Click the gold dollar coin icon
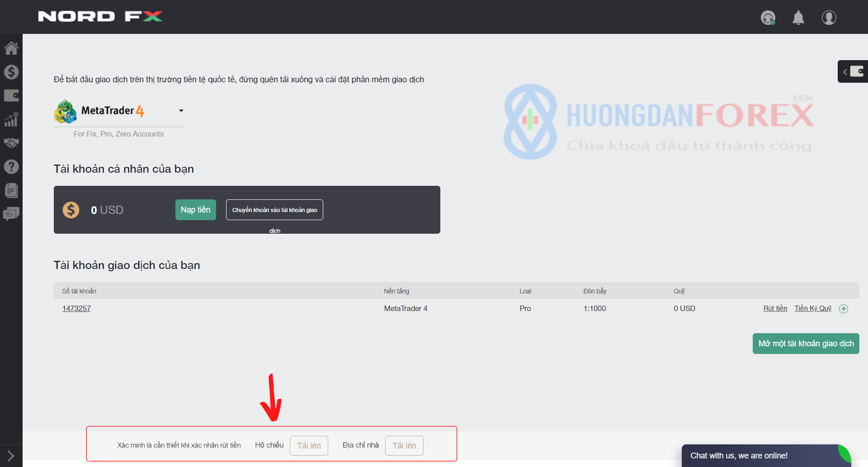Image resolution: width=868 pixels, height=467 pixels. coord(71,210)
